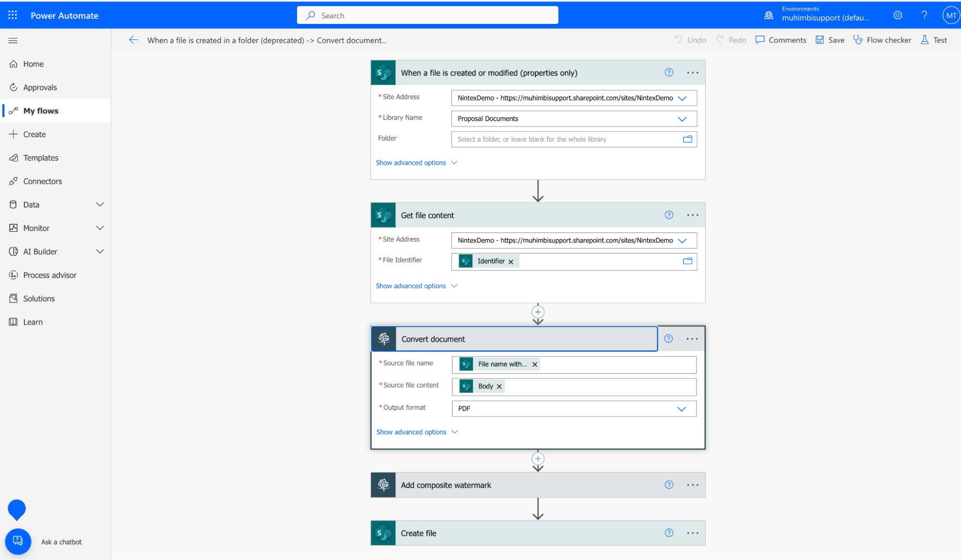Screen dimensions: 961x560
Task: Insert step after Get file content
Action: (538, 312)
